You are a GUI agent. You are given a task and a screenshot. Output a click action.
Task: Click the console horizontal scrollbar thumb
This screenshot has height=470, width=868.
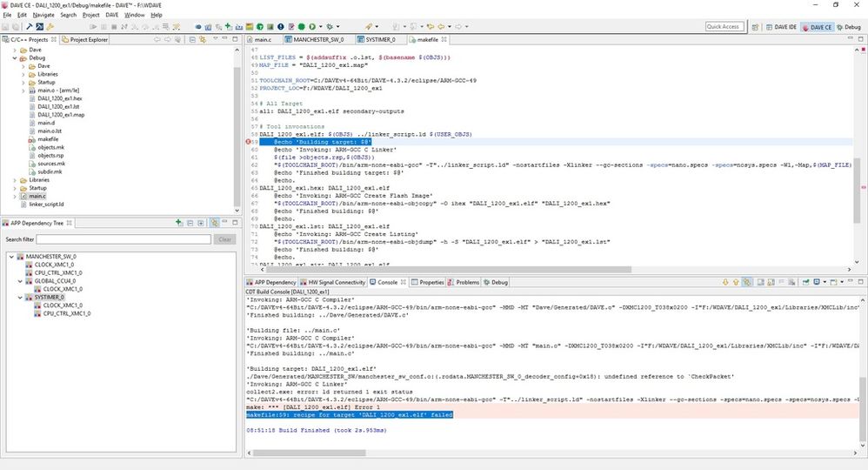coord(309,453)
